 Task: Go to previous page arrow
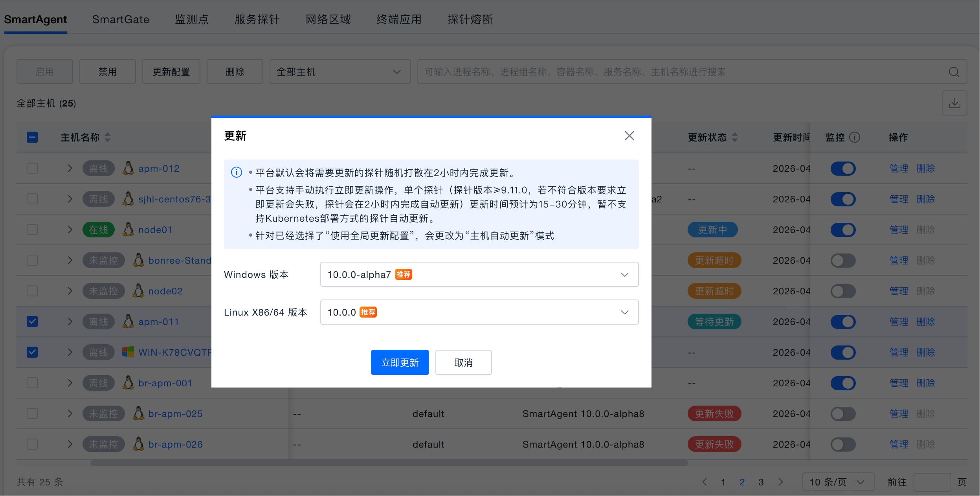[705, 482]
